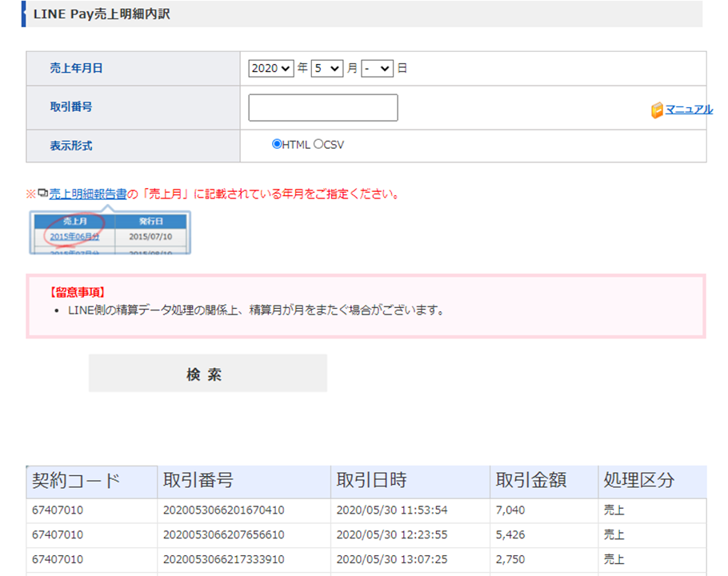Open the day dropdown showing a dash
The height and width of the screenshot is (576, 728).
point(377,68)
